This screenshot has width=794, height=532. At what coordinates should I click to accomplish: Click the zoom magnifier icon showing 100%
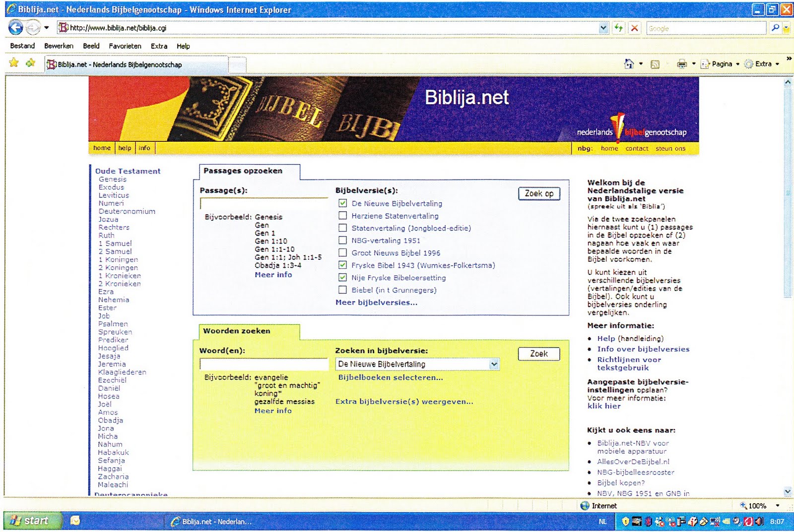click(744, 506)
